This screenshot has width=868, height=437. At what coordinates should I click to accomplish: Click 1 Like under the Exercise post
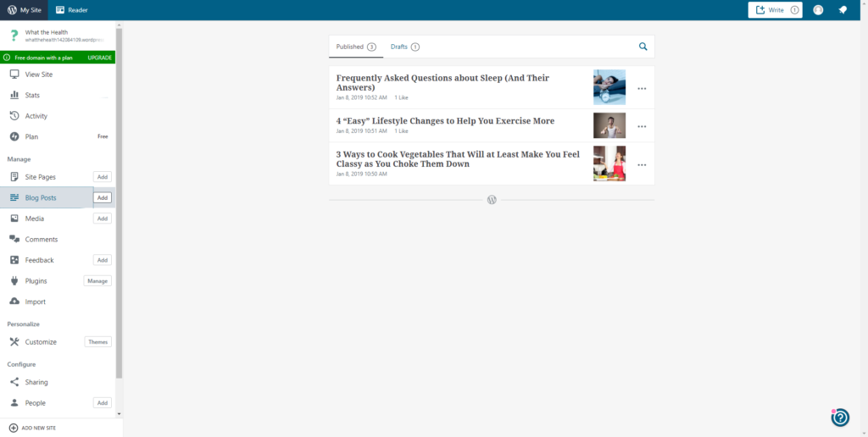click(x=401, y=131)
